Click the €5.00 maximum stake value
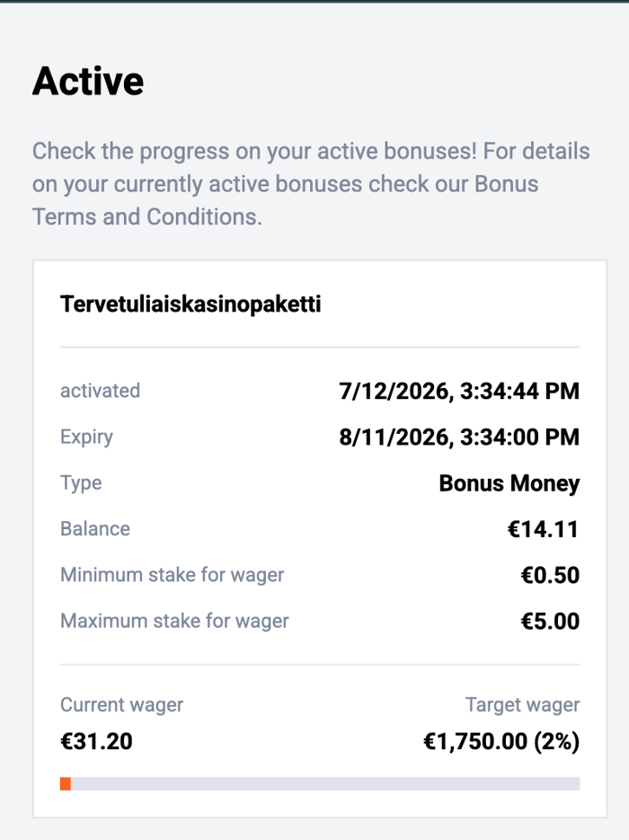Image resolution: width=629 pixels, height=840 pixels. click(550, 622)
